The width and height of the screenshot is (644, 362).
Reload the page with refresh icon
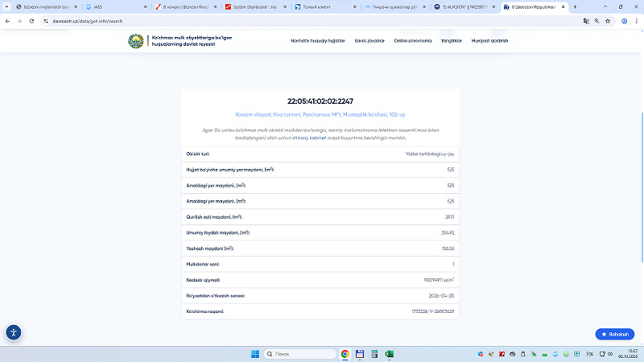click(31, 21)
